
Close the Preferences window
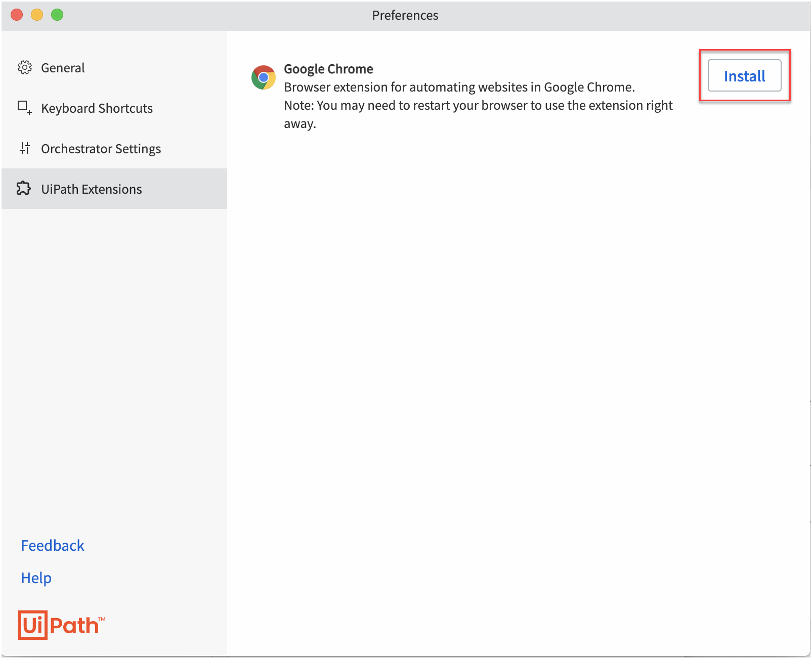[x=17, y=15]
